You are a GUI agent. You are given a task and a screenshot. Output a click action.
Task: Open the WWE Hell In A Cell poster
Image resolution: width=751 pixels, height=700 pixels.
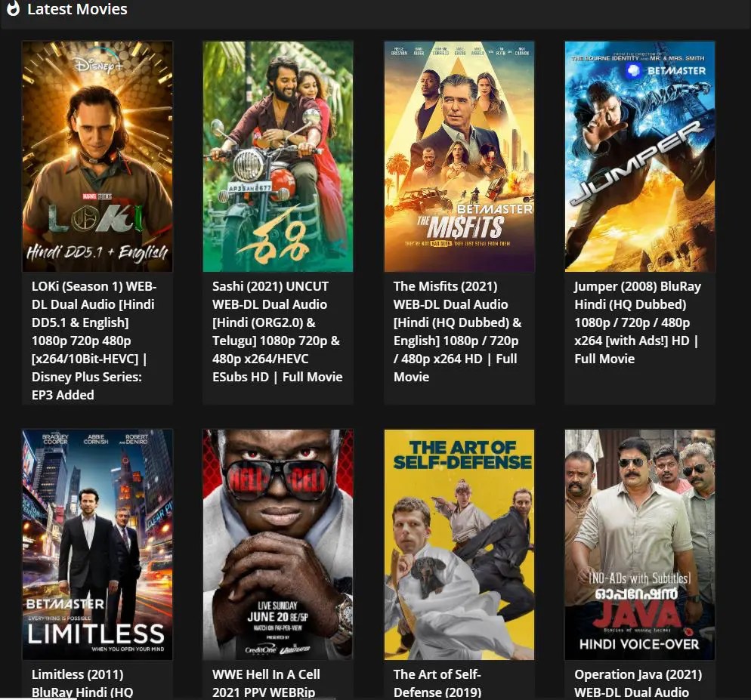coord(278,544)
